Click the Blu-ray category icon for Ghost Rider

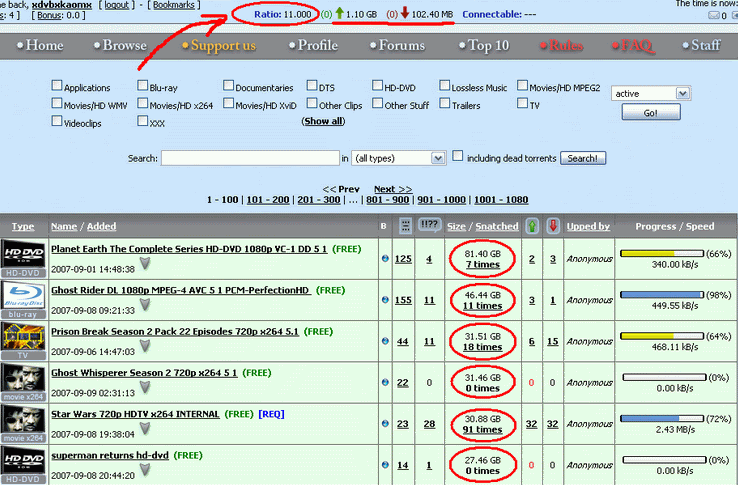tap(22, 299)
